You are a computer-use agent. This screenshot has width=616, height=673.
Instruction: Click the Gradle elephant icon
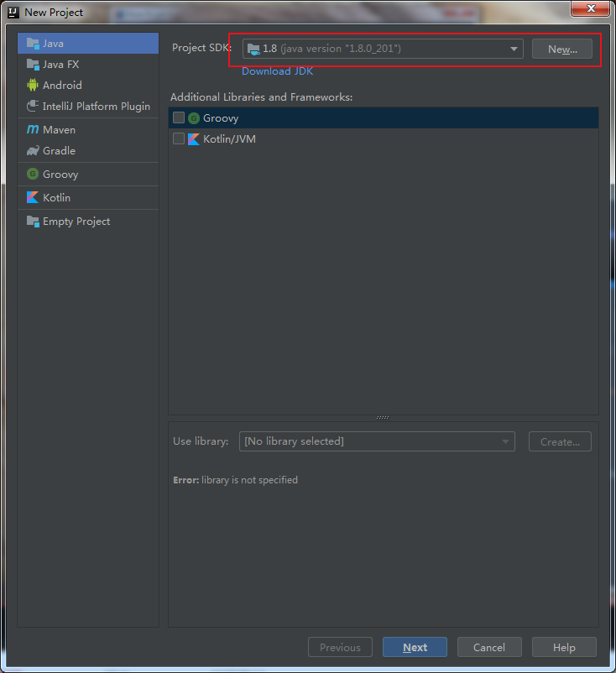(x=33, y=151)
